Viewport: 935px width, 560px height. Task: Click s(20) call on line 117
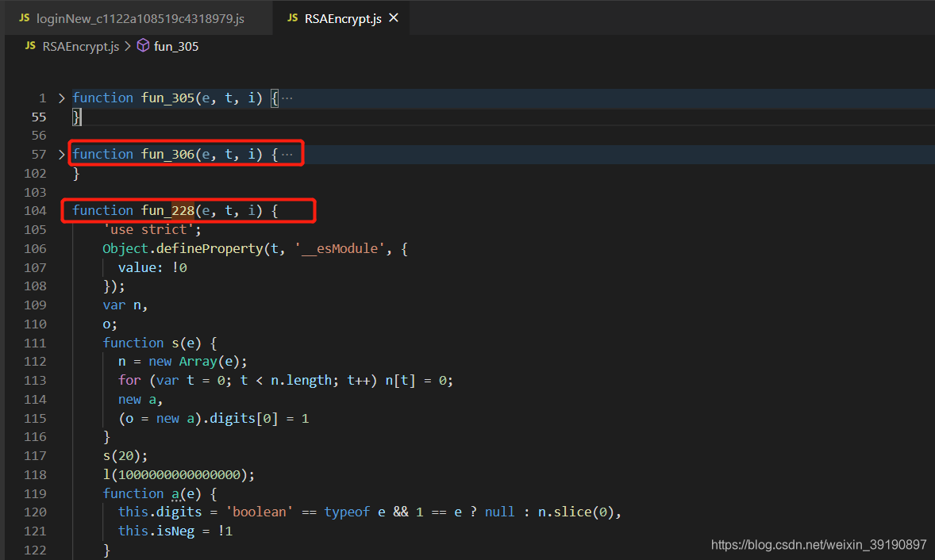[x=121, y=456]
